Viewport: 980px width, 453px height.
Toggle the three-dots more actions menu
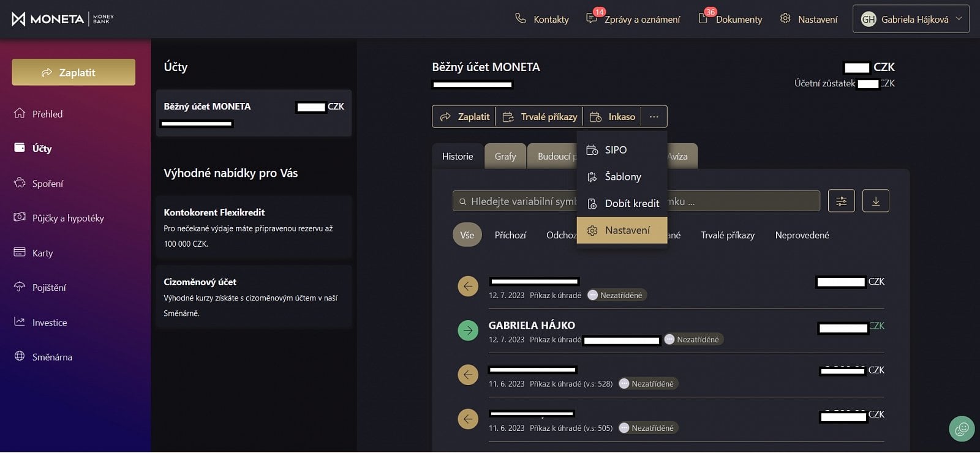coord(654,116)
